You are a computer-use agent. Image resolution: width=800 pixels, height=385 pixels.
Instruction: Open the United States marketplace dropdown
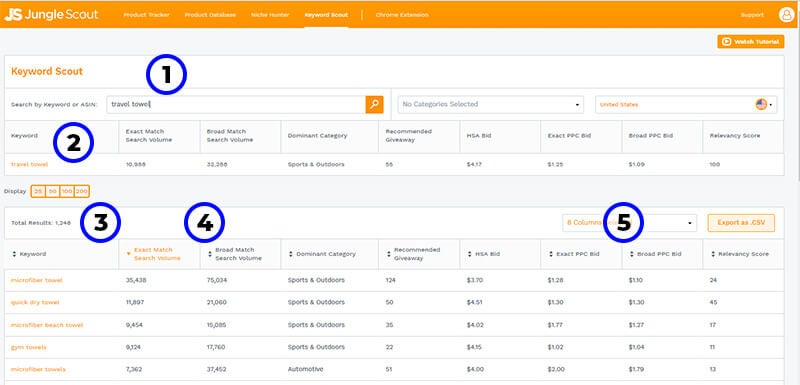686,105
